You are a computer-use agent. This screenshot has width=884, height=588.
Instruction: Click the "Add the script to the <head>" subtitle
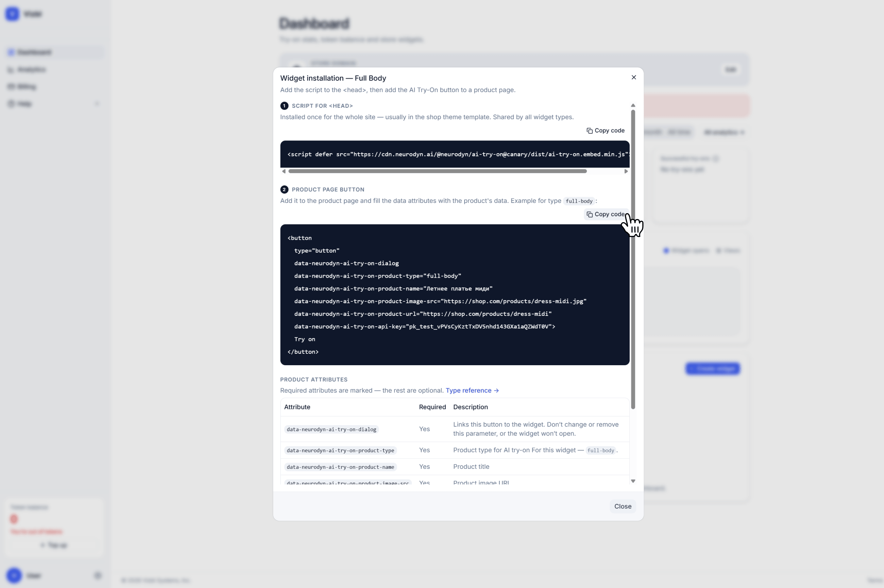[x=398, y=90]
